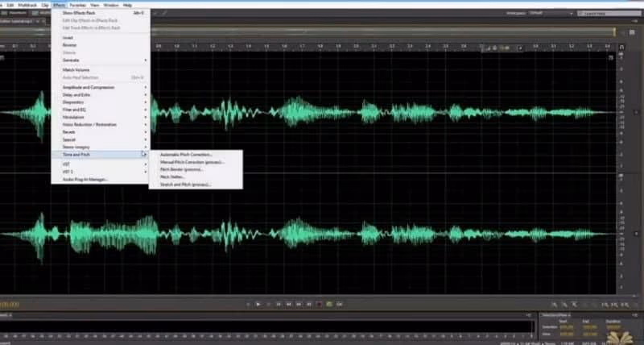Toggle Loop Playback in transport bar
Screen dimensions: 644x345
[x=328, y=304]
